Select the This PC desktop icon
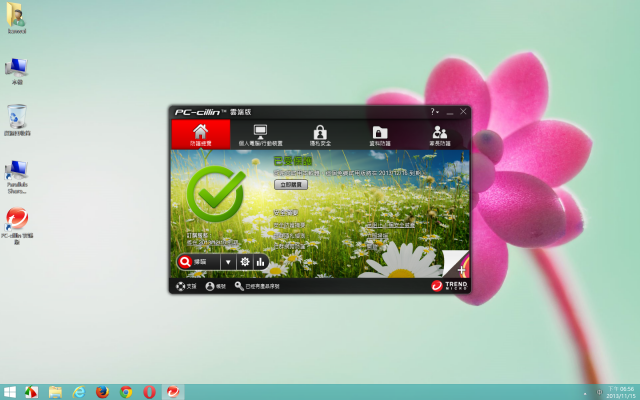 [17, 71]
